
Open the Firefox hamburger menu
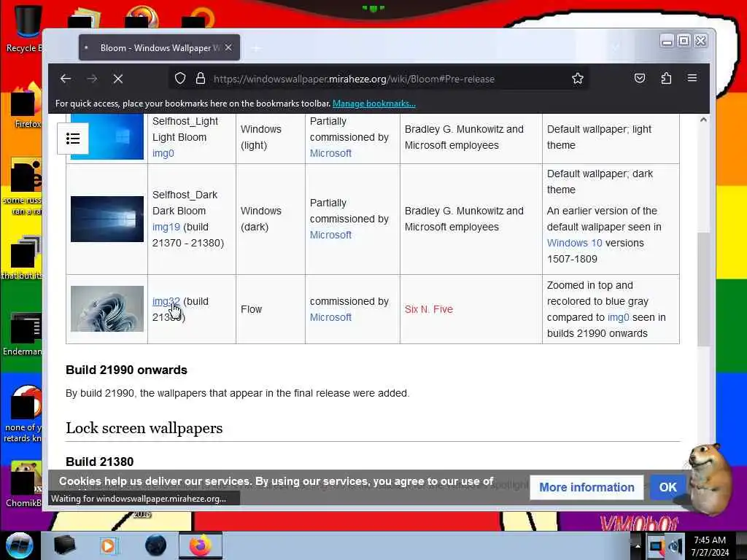(x=692, y=78)
